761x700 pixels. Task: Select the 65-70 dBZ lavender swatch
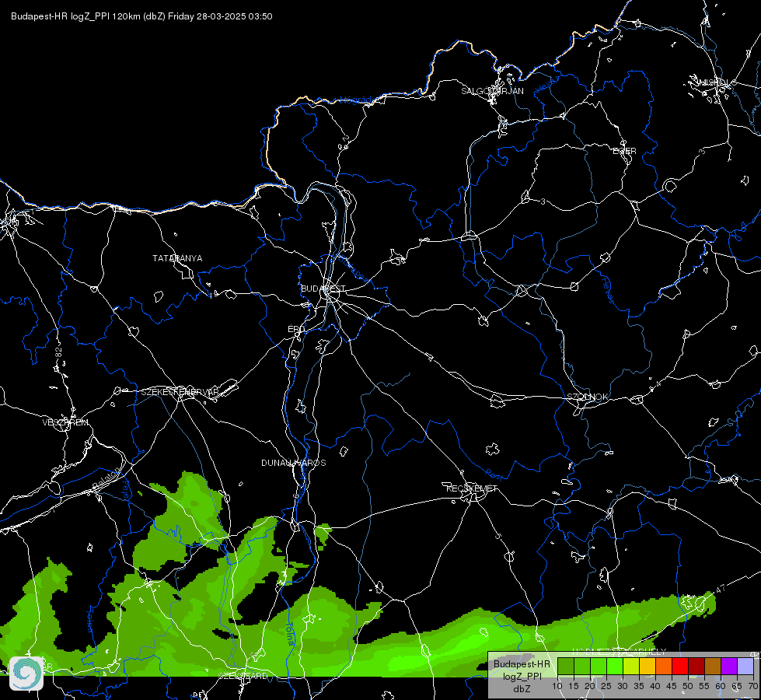745,666
